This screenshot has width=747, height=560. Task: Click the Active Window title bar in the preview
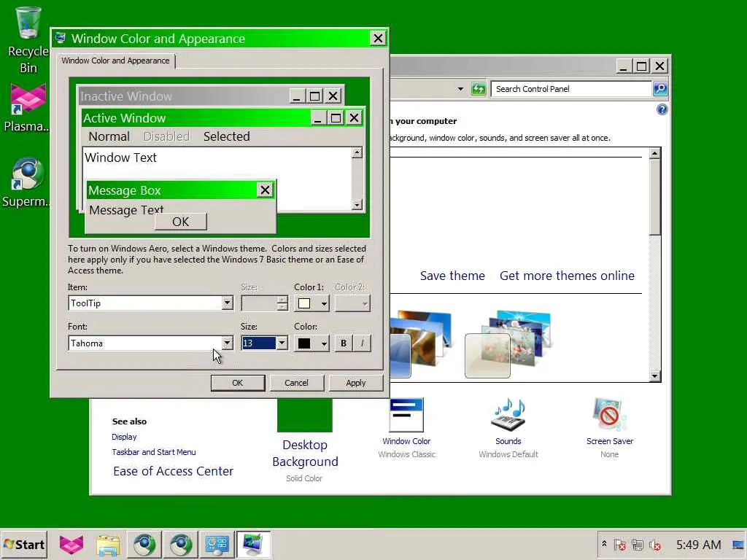click(x=196, y=118)
